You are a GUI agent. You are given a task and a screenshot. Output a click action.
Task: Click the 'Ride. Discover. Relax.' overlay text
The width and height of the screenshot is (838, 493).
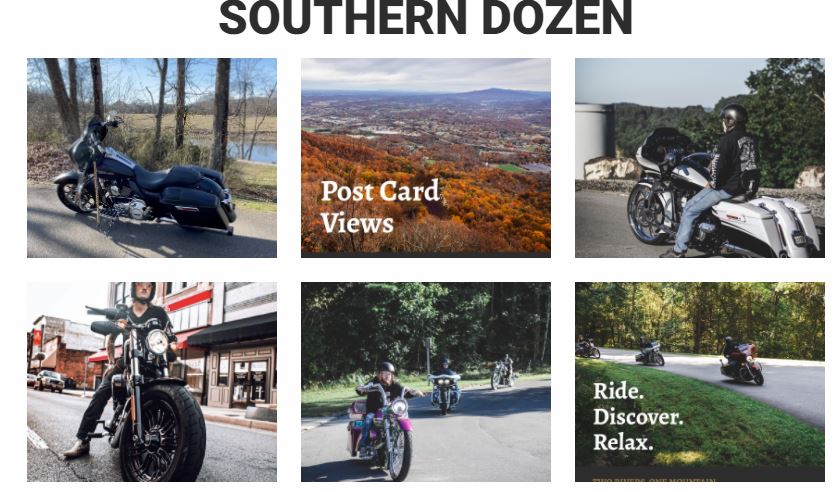point(638,417)
